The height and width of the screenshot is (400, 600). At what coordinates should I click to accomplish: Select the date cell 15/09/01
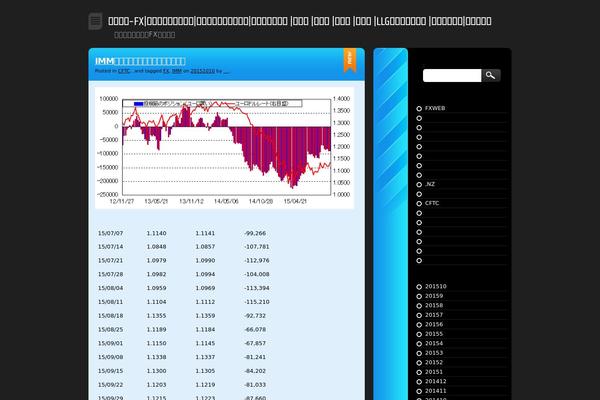tap(110, 343)
